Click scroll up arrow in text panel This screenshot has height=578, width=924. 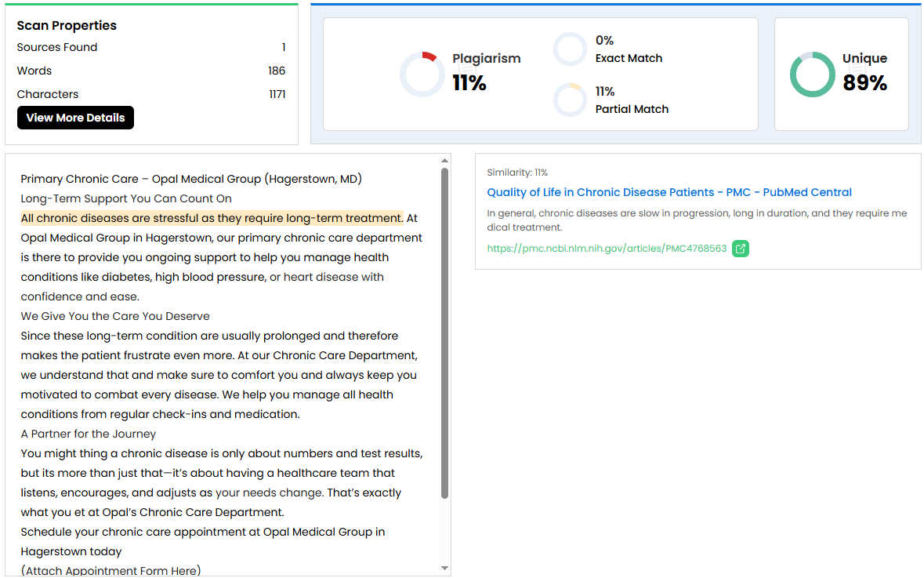pos(445,161)
